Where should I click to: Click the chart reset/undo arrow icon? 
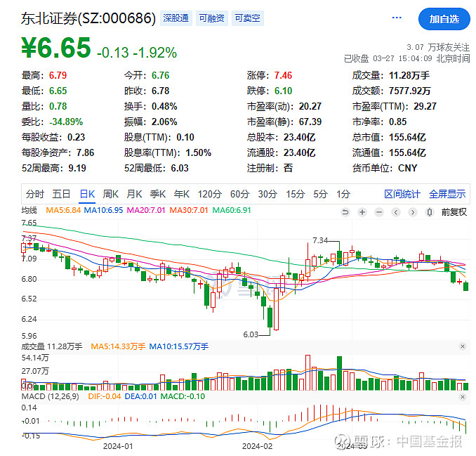point(345,211)
